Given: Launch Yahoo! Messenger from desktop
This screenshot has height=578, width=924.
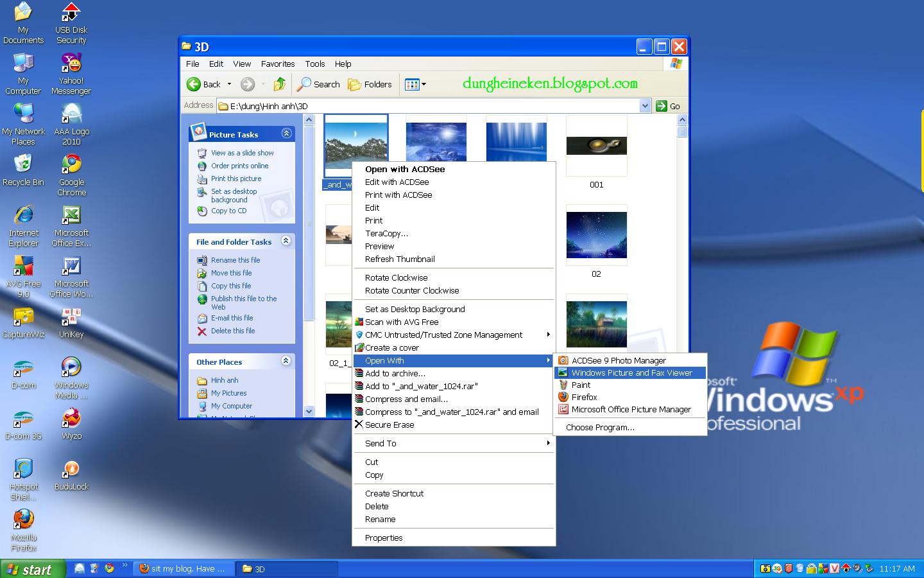Looking at the screenshot, I should 71,74.
